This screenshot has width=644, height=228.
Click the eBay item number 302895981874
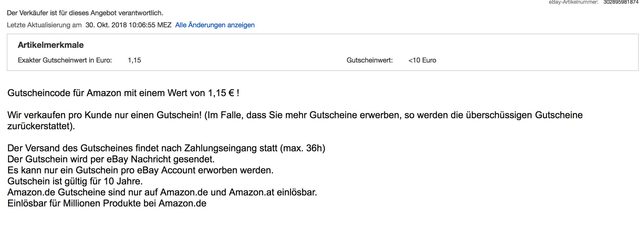pyautogui.click(x=621, y=2)
